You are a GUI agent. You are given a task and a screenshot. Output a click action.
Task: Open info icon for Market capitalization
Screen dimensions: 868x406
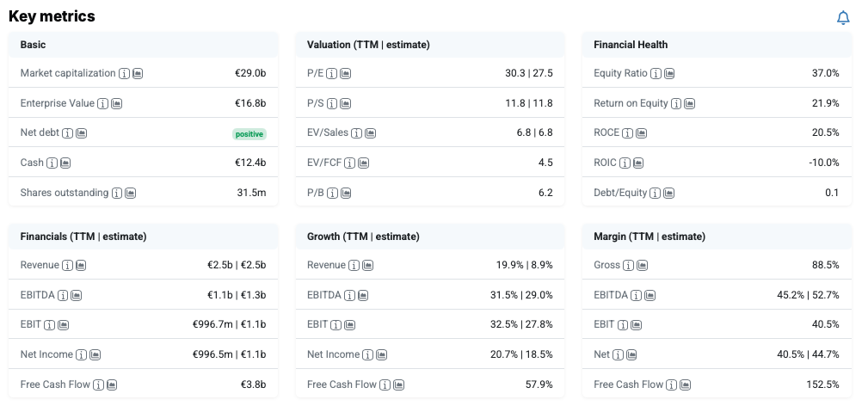[x=125, y=74]
